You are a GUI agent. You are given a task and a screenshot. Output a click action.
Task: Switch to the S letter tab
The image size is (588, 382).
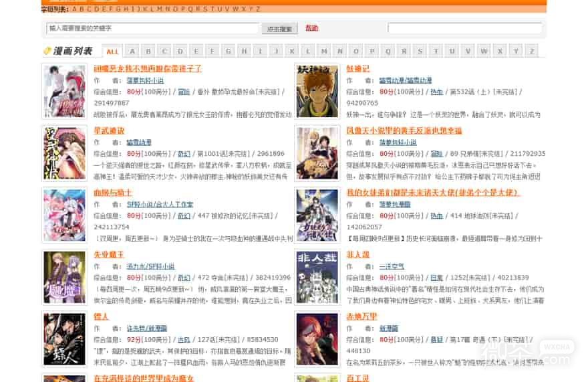pyautogui.click(x=420, y=51)
